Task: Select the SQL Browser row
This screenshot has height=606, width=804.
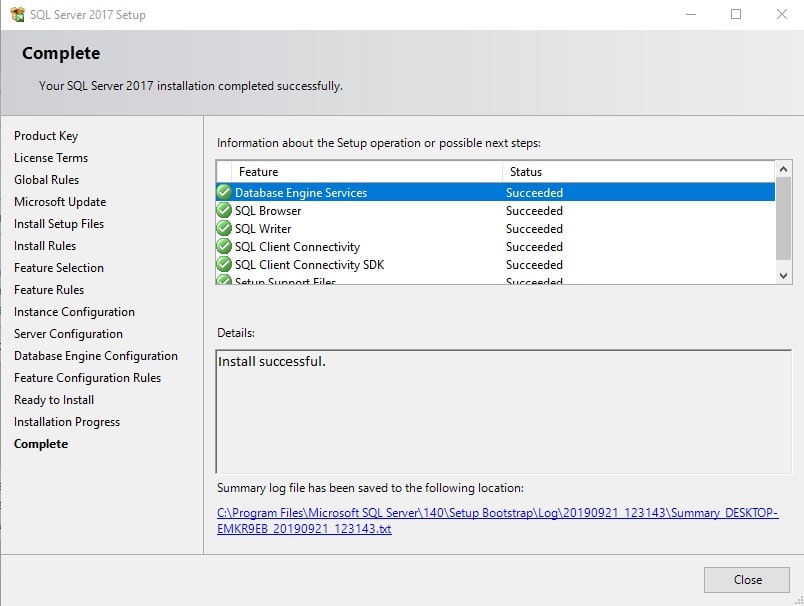Action: coord(400,211)
